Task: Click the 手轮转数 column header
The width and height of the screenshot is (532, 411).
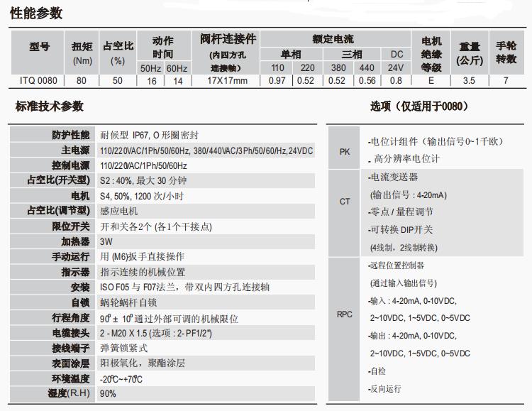Action: (506, 53)
